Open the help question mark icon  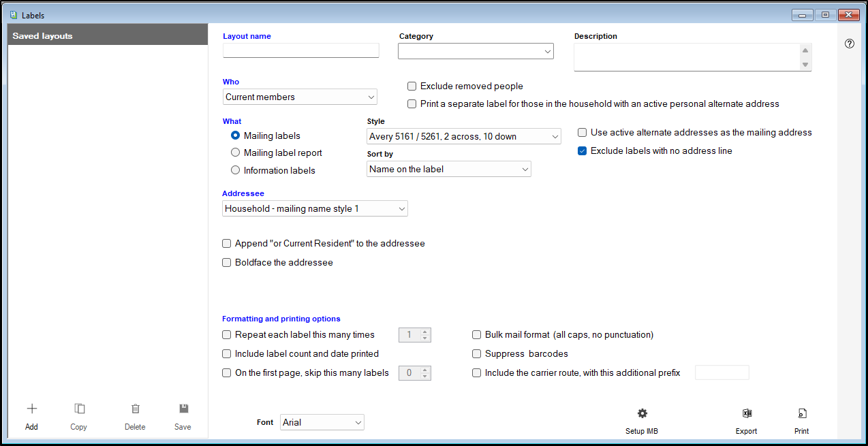pyautogui.click(x=849, y=44)
